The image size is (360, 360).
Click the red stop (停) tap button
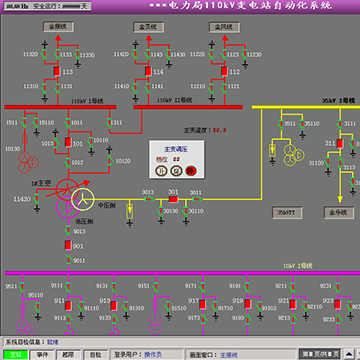(x=191, y=171)
